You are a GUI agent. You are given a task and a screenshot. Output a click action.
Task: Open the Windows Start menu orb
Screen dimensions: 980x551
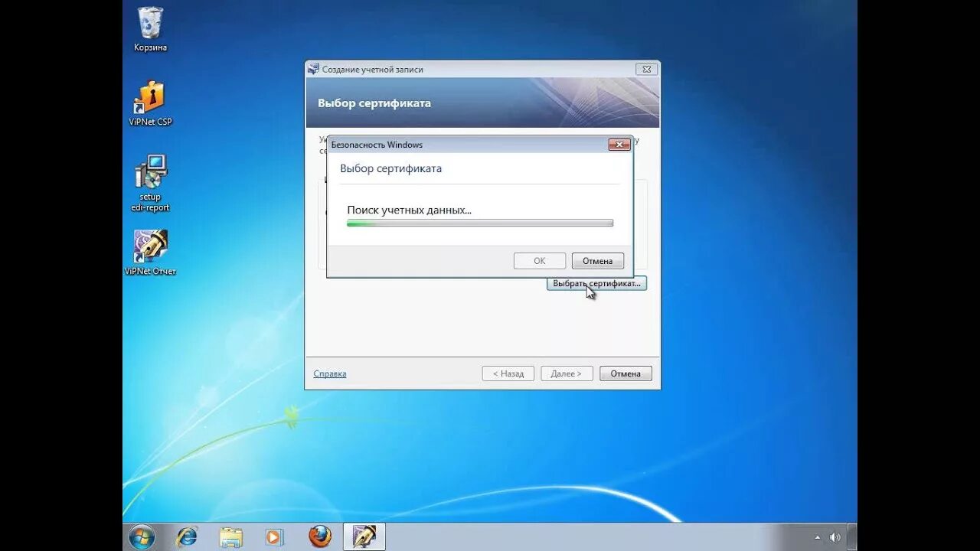[142, 536]
